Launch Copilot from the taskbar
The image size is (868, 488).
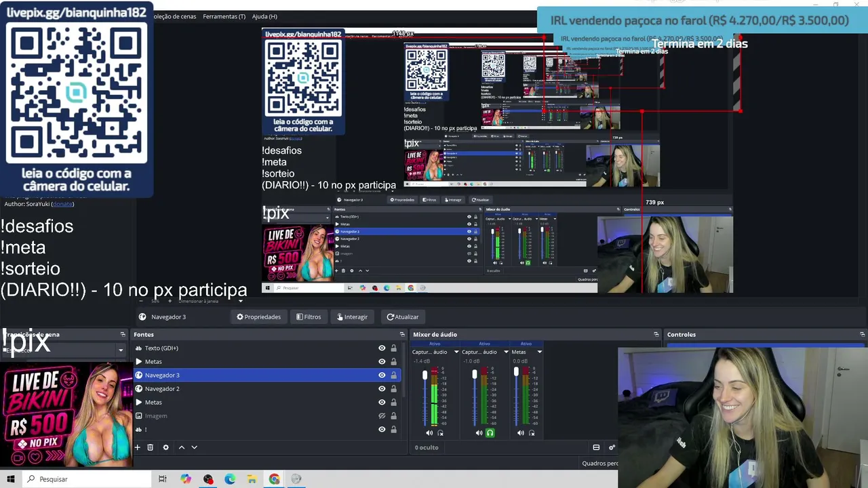186,479
